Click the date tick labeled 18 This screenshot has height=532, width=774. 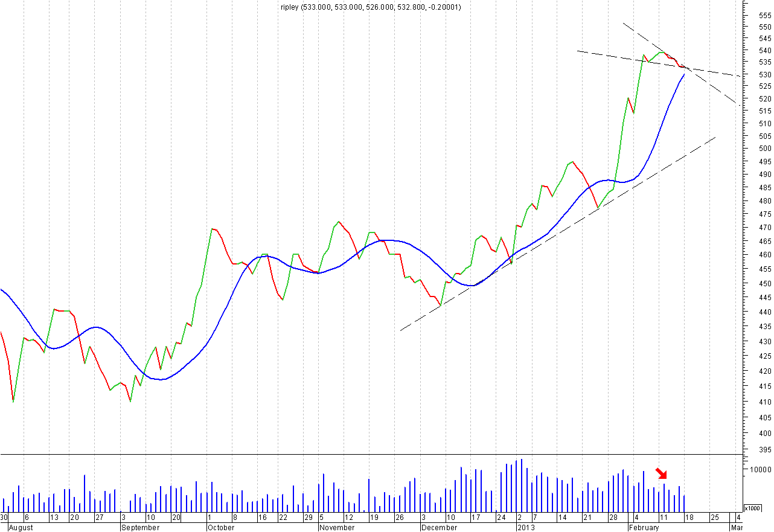688,518
